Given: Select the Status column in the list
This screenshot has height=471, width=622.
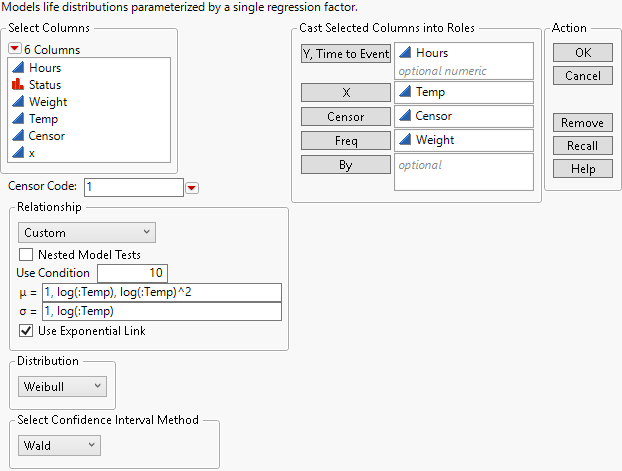Looking at the screenshot, I should coord(45,85).
